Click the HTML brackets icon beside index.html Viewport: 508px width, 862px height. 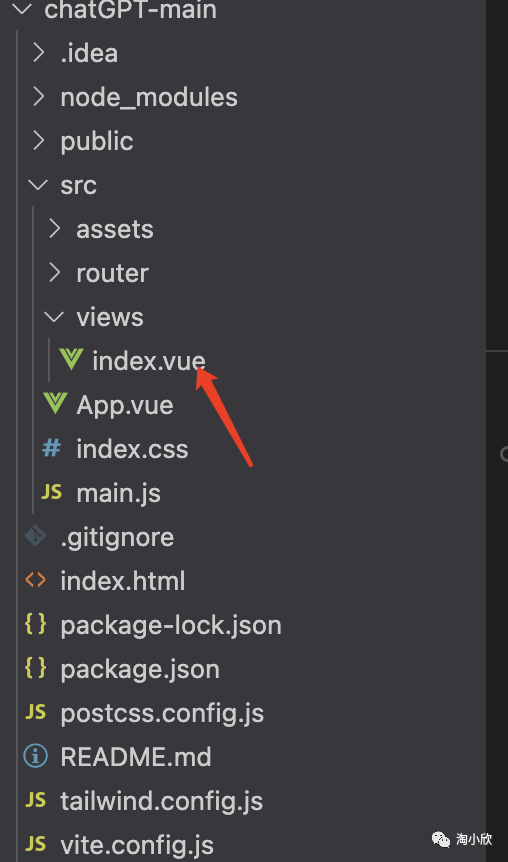coord(36,581)
